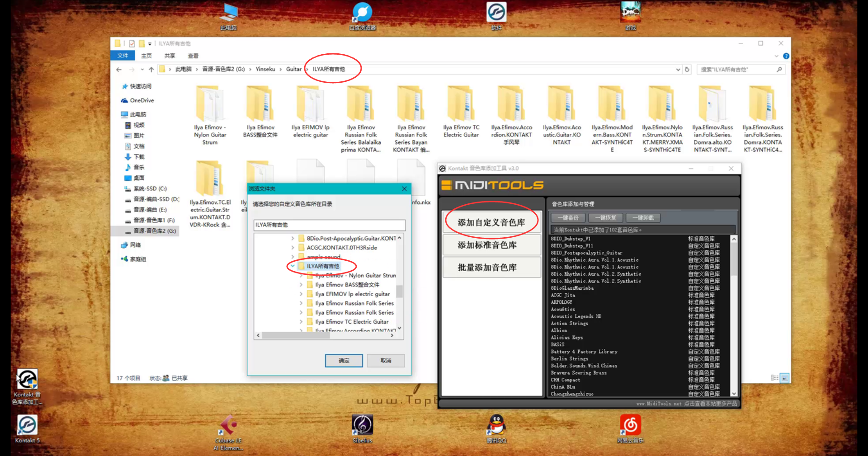
Task: Open the 软件 desktop shortcut
Action: (496, 16)
